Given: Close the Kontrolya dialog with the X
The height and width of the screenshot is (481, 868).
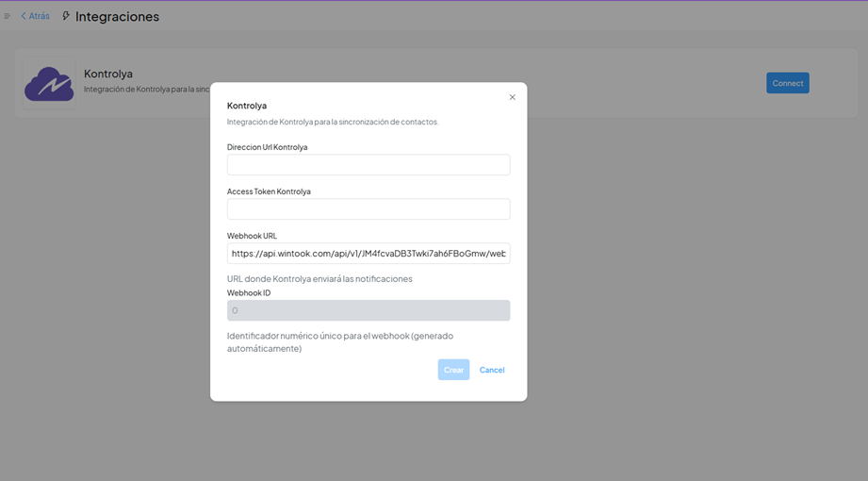Looking at the screenshot, I should click(x=513, y=97).
